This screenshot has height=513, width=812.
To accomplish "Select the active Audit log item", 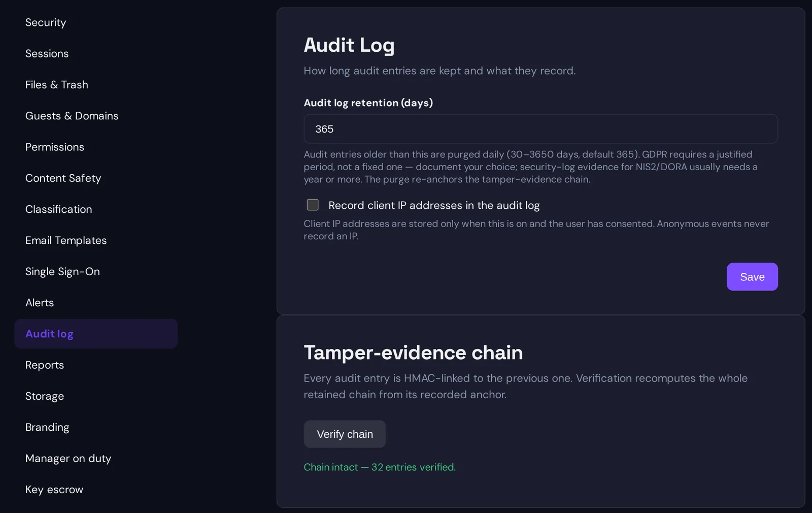I will (96, 334).
